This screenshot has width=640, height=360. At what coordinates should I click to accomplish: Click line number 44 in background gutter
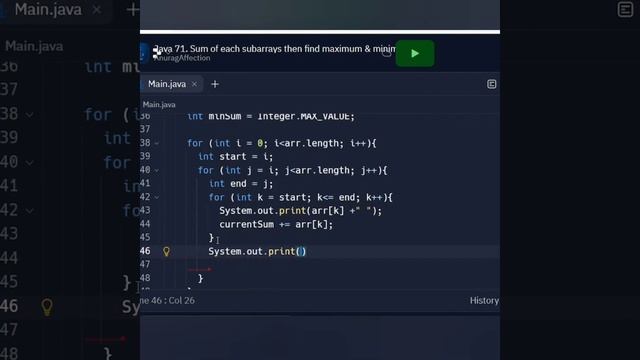click(9, 258)
